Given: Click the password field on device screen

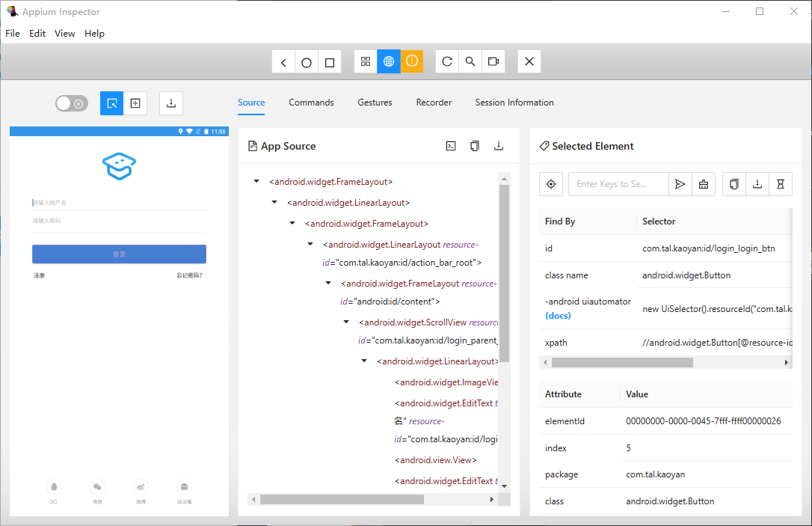Looking at the screenshot, I should pos(119,221).
